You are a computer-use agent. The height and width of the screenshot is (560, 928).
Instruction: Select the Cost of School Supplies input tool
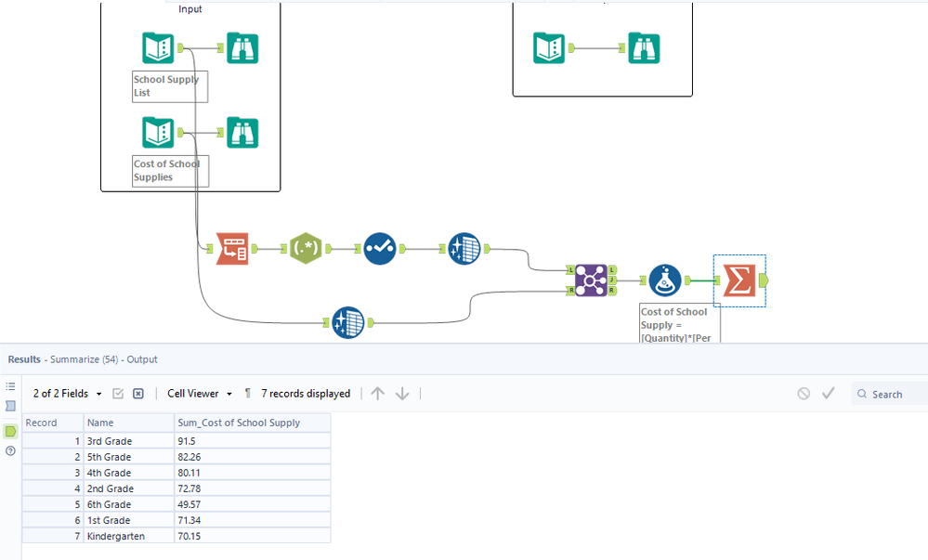pyautogui.click(x=158, y=133)
